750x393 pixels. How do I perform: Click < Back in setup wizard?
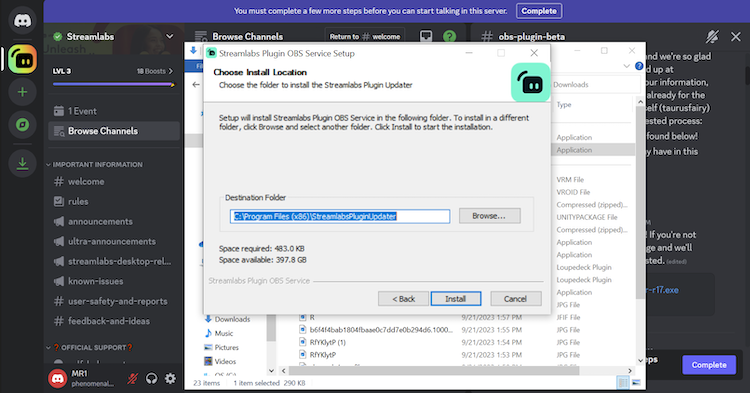(403, 299)
